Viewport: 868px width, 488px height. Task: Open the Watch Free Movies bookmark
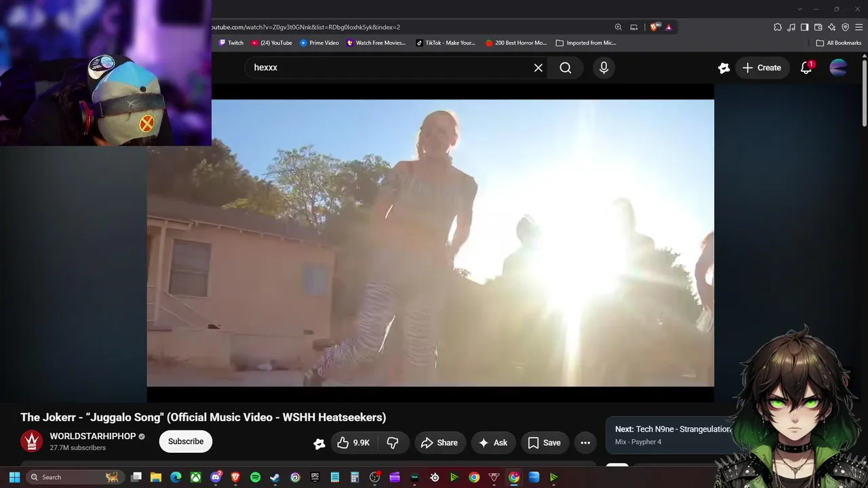pos(376,43)
